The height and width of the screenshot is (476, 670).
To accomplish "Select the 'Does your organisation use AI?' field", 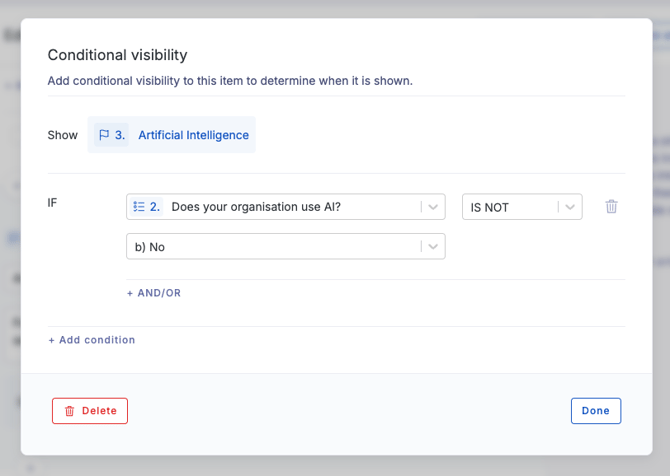I will [x=286, y=207].
